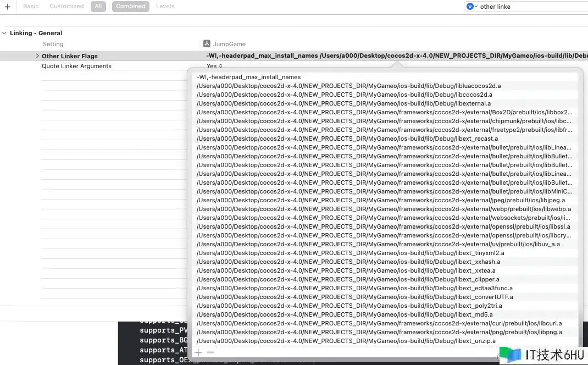588x365 pixels.
Task: Click the filter icon in search field
Action: point(471,7)
